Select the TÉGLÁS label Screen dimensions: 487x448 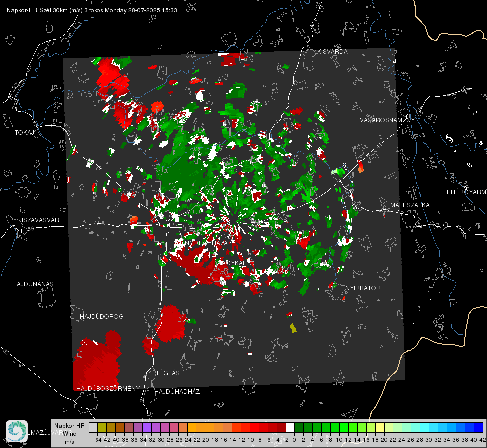pos(168,373)
